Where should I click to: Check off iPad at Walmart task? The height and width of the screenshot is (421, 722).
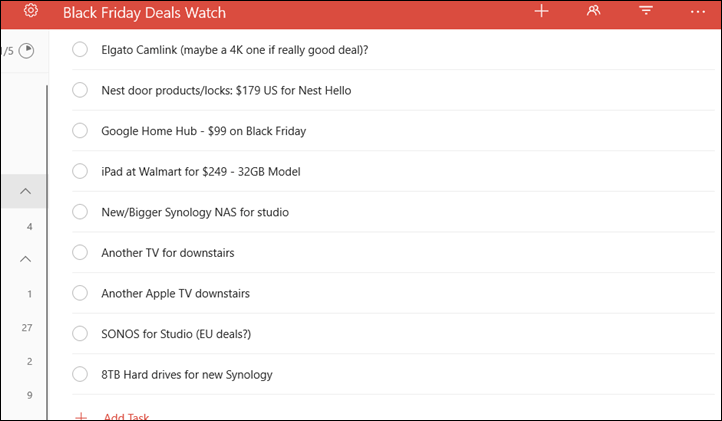coord(80,171)
